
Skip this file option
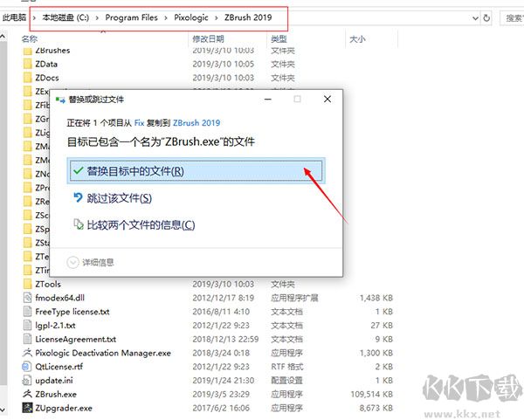click(113, 198)
